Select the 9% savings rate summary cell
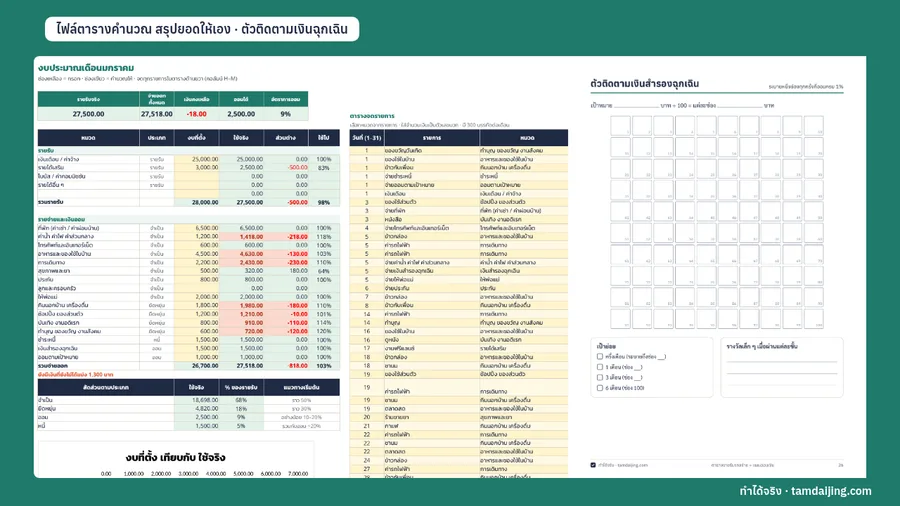The width and height of the screenshot is (900, 506). (285, 114)
